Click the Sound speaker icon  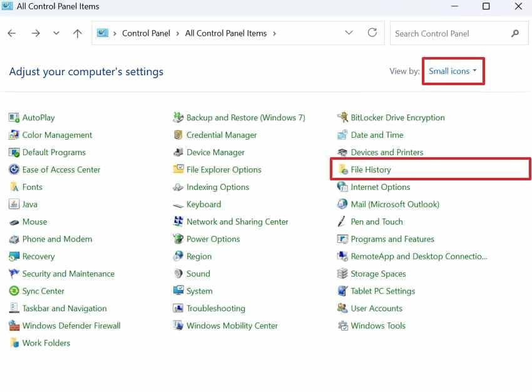(178, 274)
